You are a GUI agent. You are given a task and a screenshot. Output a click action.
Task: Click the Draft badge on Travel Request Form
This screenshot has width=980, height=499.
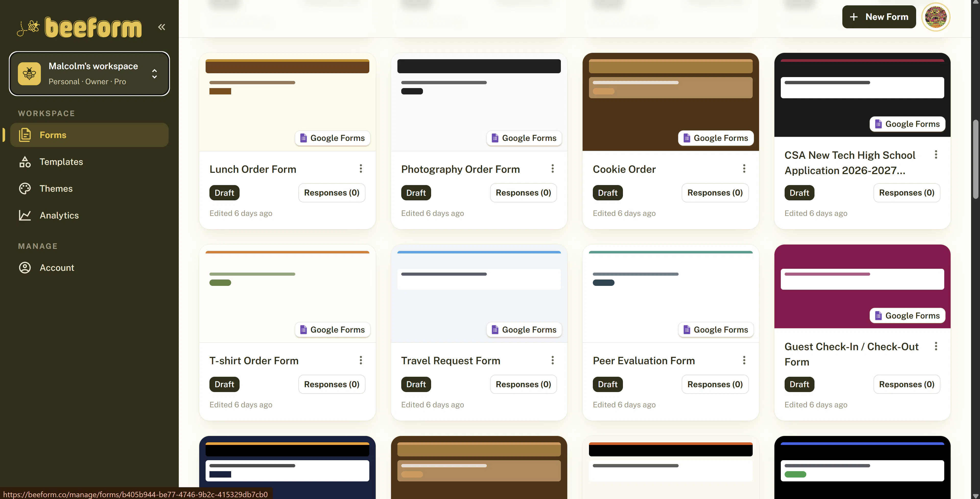[416, 384]
